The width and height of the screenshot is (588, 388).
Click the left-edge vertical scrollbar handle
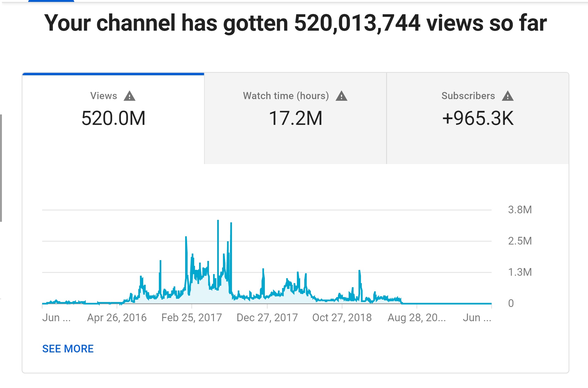[x=1, y=168]
